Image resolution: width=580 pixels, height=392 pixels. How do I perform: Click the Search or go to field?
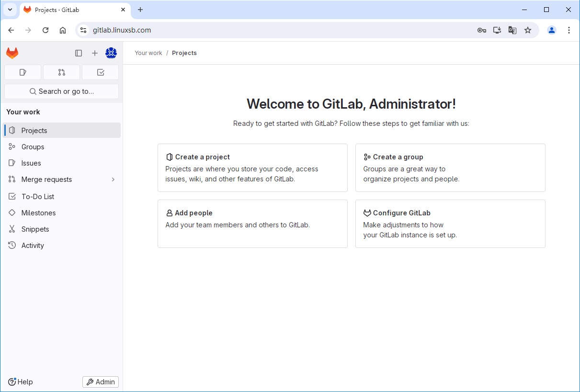tap(61, 91)
